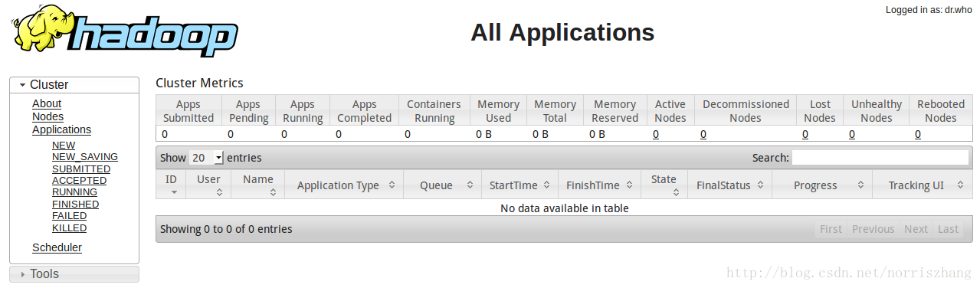Image resolution: width=980 pixels, height=288 pixels.
Task: Focus the Search input field
Action: [880, 158]
